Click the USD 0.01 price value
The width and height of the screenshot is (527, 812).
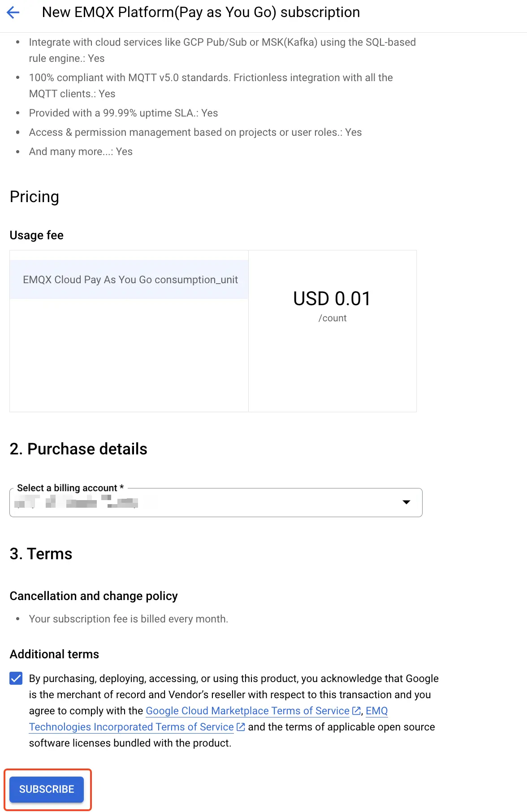click(x=332, y=299)
